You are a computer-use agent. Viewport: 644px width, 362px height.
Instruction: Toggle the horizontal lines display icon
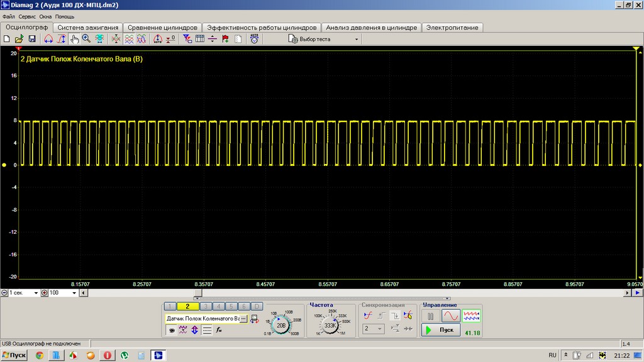click(207, 330)
